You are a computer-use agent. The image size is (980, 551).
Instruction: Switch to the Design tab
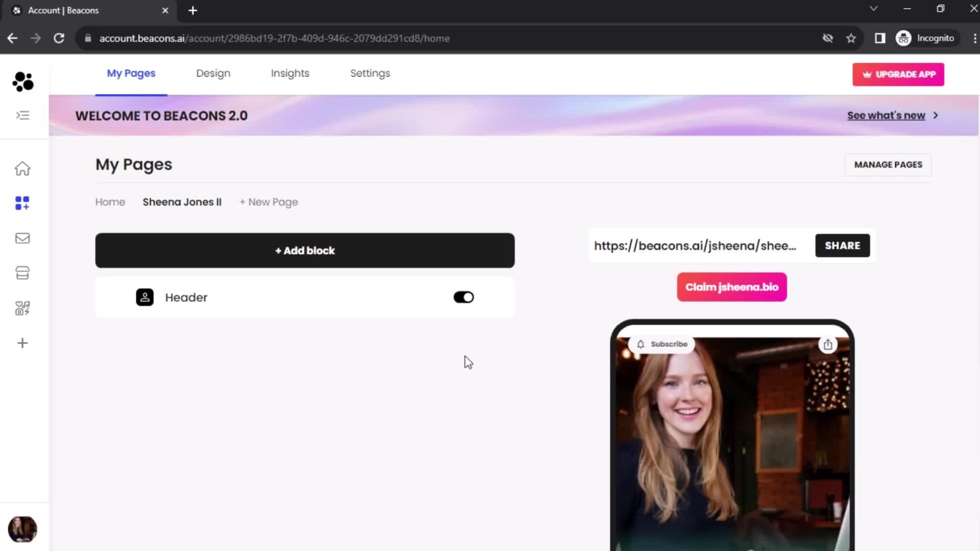click(x=213, y=72)
